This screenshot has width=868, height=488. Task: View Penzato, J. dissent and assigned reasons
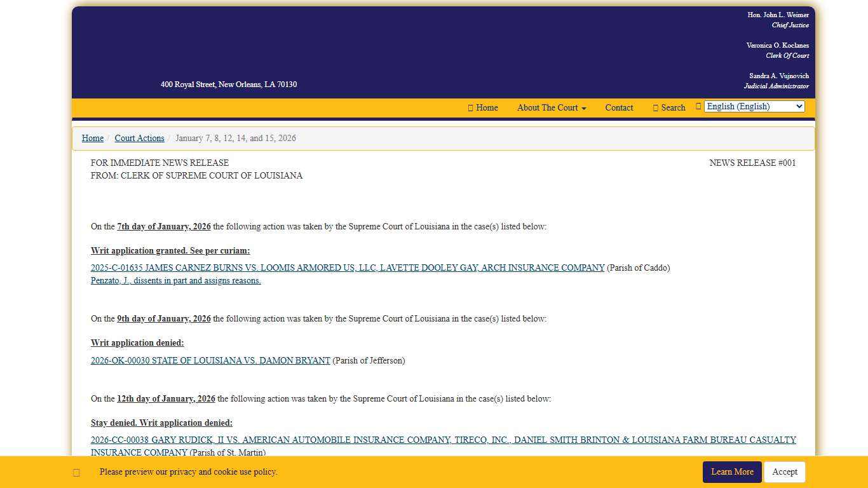click(x=175, y=280)
